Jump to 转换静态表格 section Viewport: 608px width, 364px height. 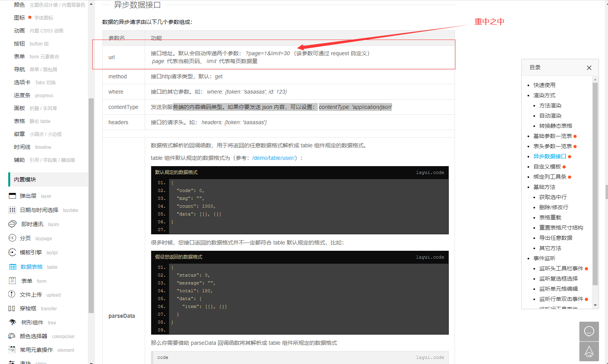[x=555, y=126]
